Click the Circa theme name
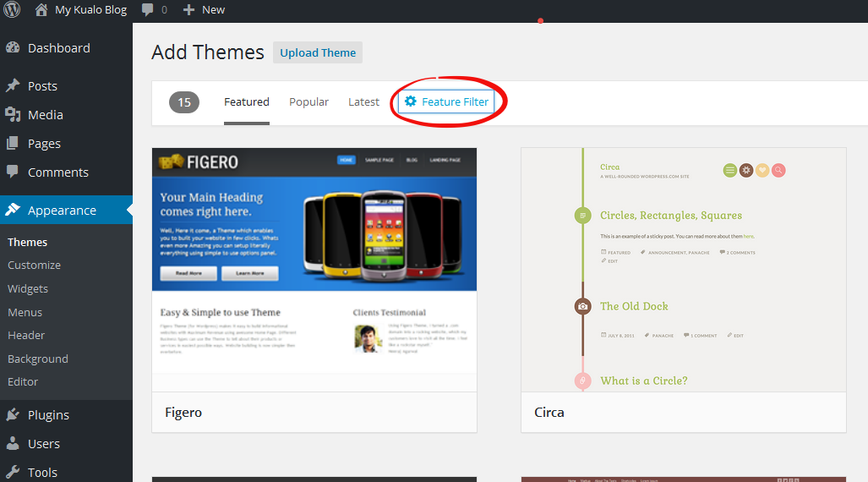The image size is (868, 482). (x=549, y=412)
